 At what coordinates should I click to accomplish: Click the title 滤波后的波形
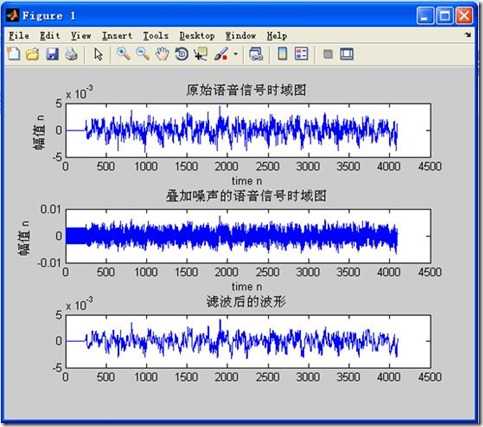[x=246, y=302]
